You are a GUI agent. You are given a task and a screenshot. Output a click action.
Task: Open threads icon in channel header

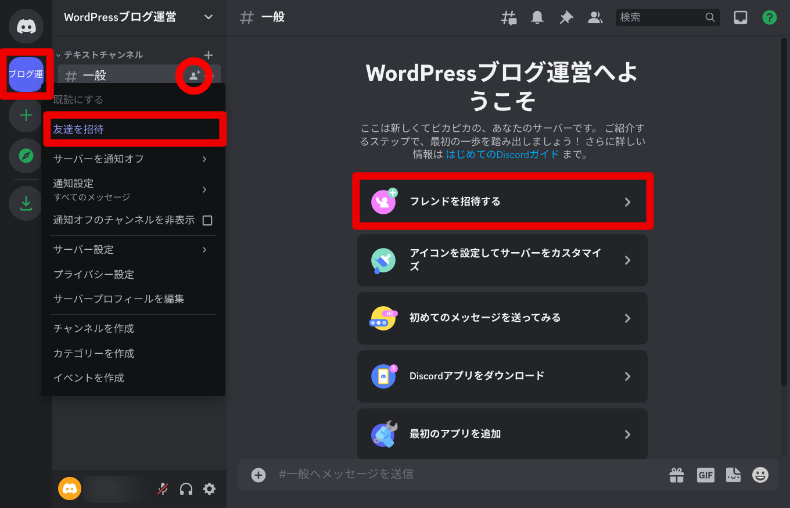point(509,18)
